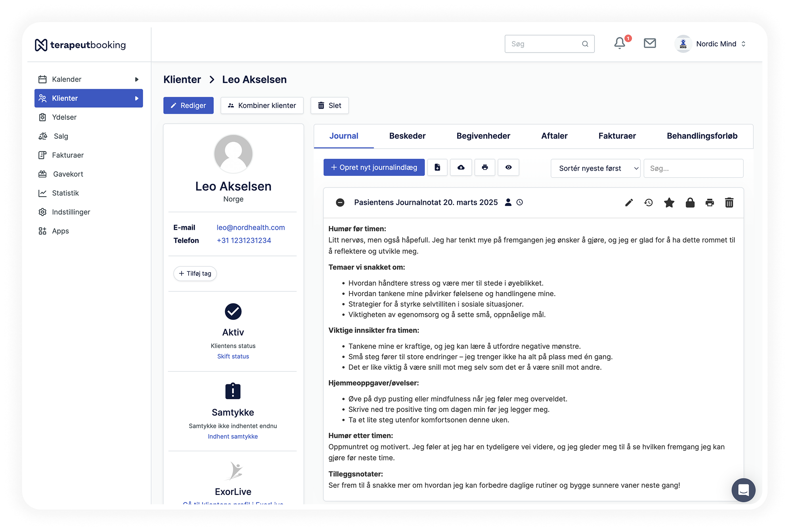Switch to the Beskeder tab
The height and width of the screenshot is (532, 790).
[407, 136]
